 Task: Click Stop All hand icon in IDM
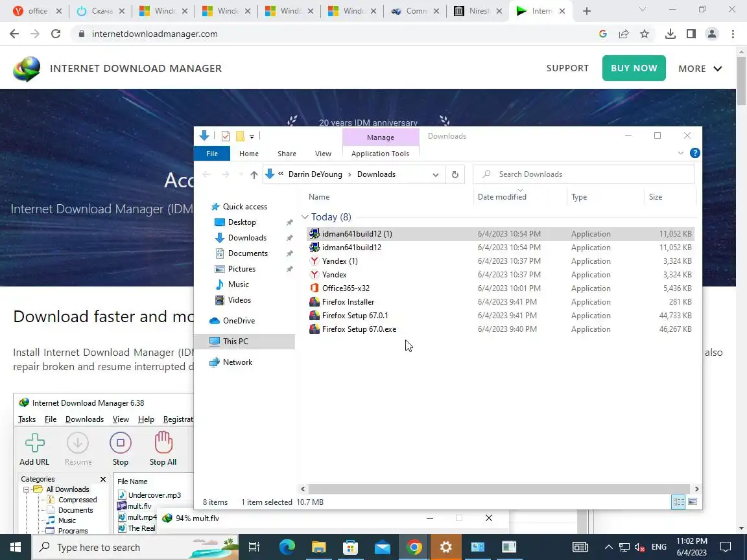coord(163,449)
